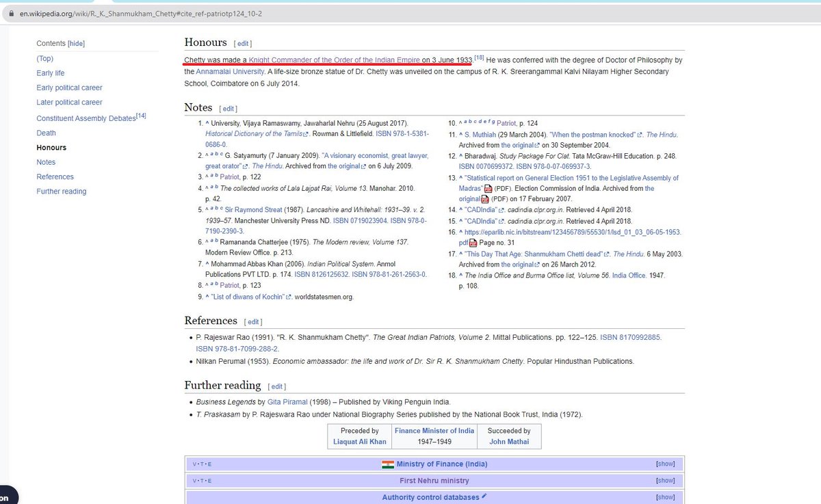Jump to the Constituent Assembly Debates section
Viewport: 821px width, 504px height.
86,118
